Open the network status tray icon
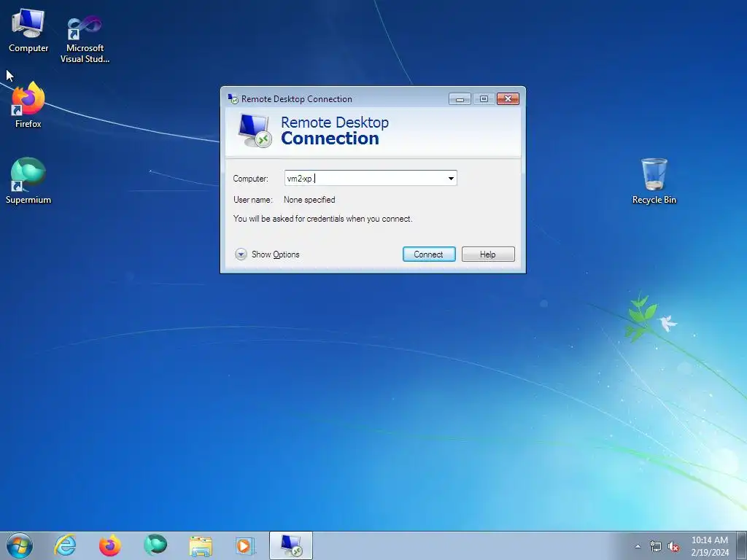The height and width of the screenshot is (560, 747). pyautogui.click(x=656, y=547)
